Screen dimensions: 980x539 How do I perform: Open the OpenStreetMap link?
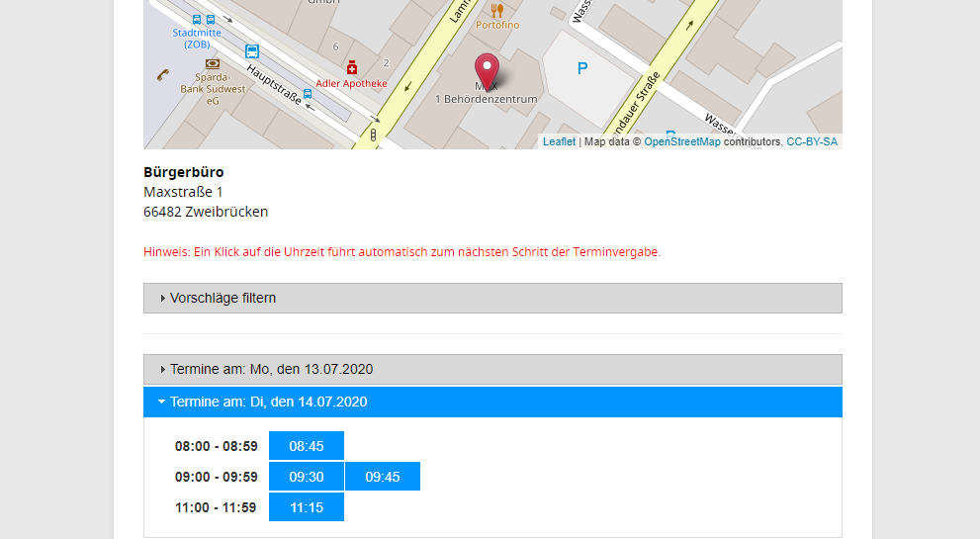point(682,142)
